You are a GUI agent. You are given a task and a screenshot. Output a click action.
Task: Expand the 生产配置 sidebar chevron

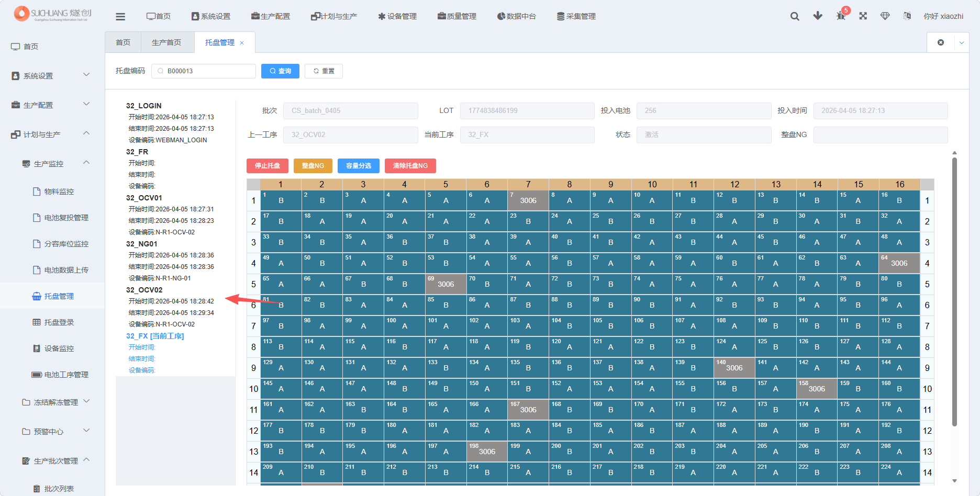pyautogui.click(x=86, y=104)
